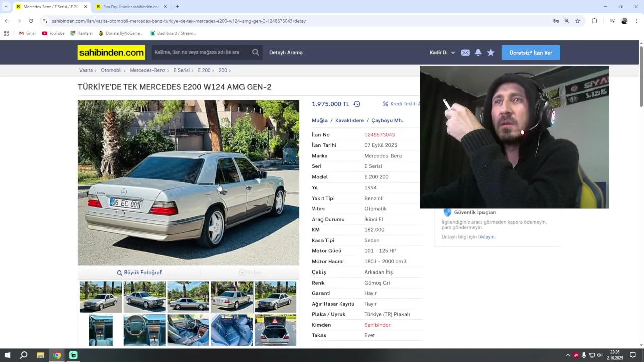Open Chrome three-dot menu

coord(637,21)
